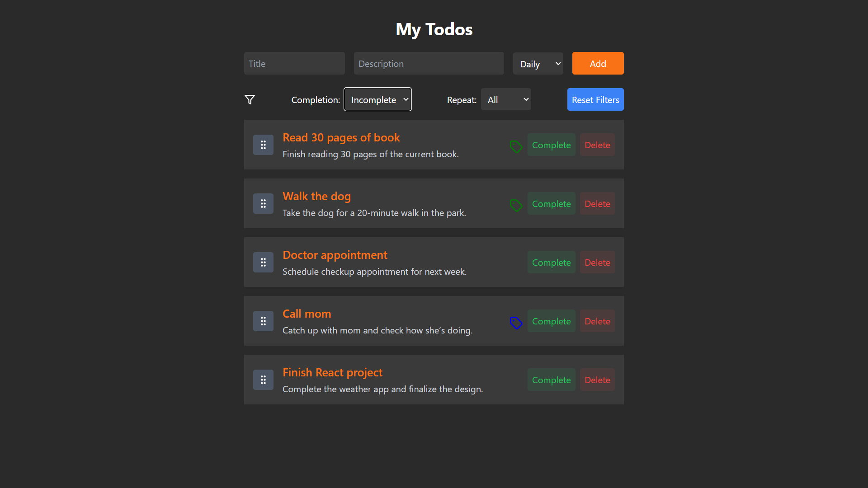Mark Doctor appointment as complete

pos(551,262)
